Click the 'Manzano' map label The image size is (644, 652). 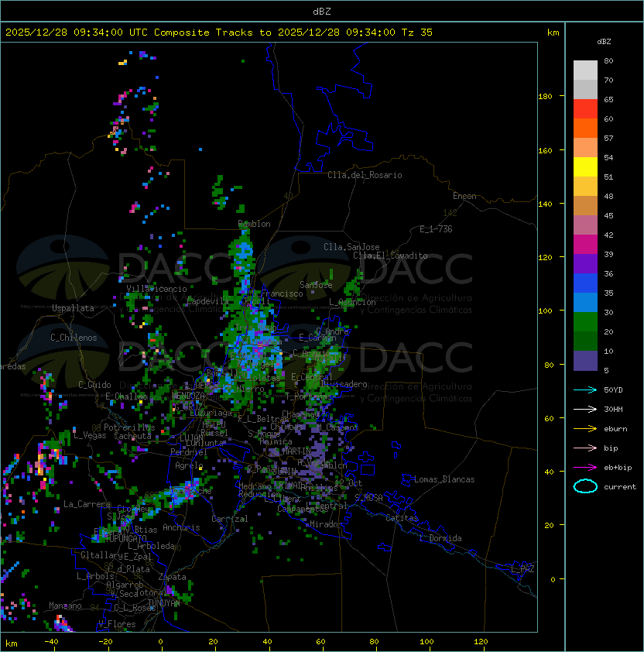[65, 606]
